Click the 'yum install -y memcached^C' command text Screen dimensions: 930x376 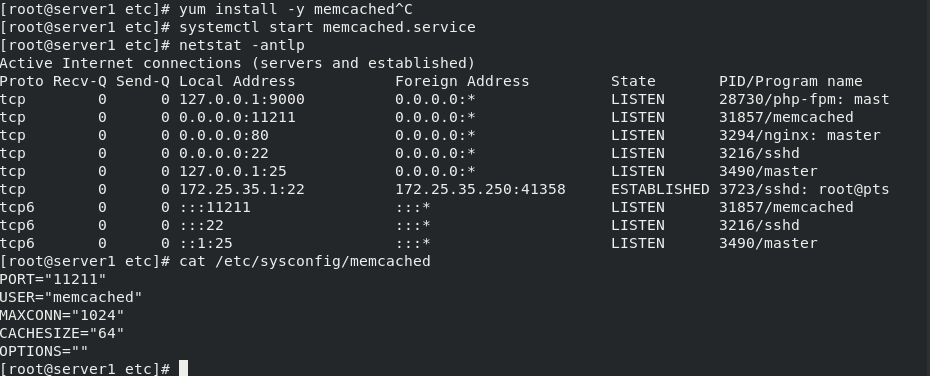tap(296, 9)
